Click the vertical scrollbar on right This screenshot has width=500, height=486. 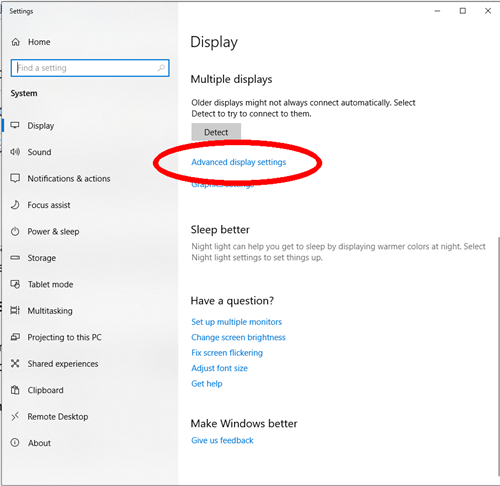click(x=498, y=357)
